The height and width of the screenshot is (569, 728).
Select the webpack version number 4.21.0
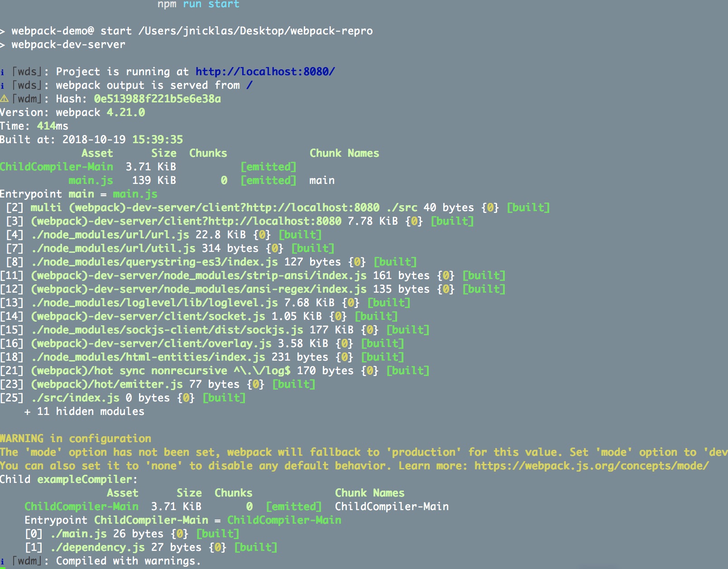(x=126, y=112)
